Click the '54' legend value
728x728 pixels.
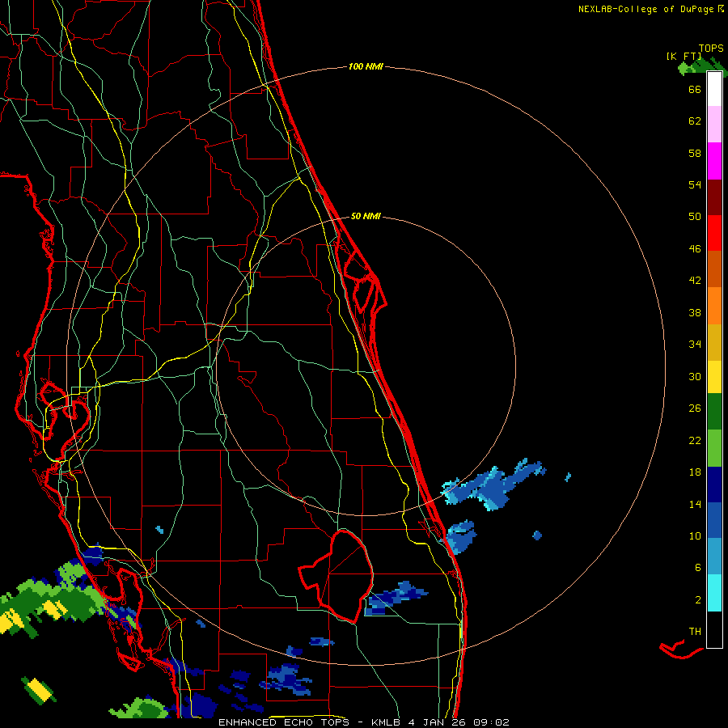[x=695, y=184]
